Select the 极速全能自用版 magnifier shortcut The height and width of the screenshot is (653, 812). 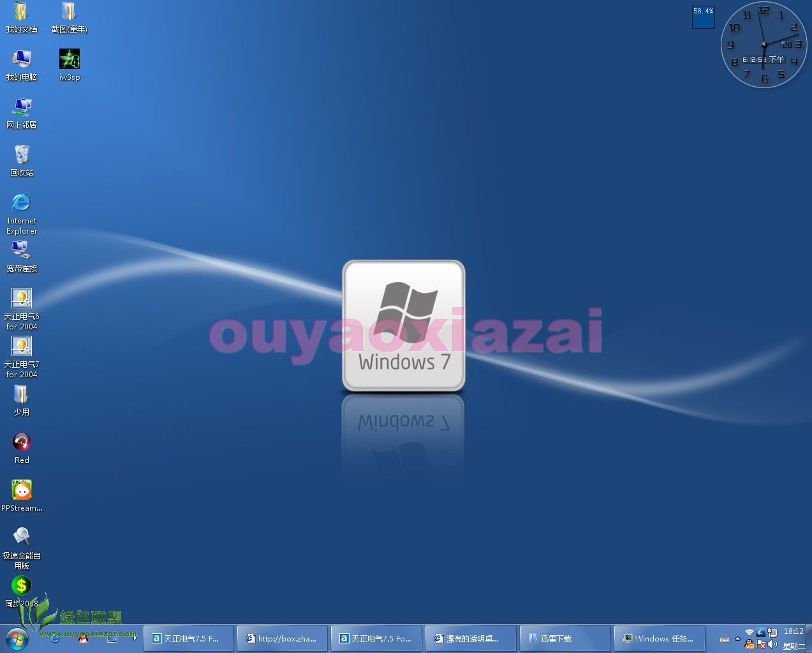pyautogui.click(x=22, y=549)
